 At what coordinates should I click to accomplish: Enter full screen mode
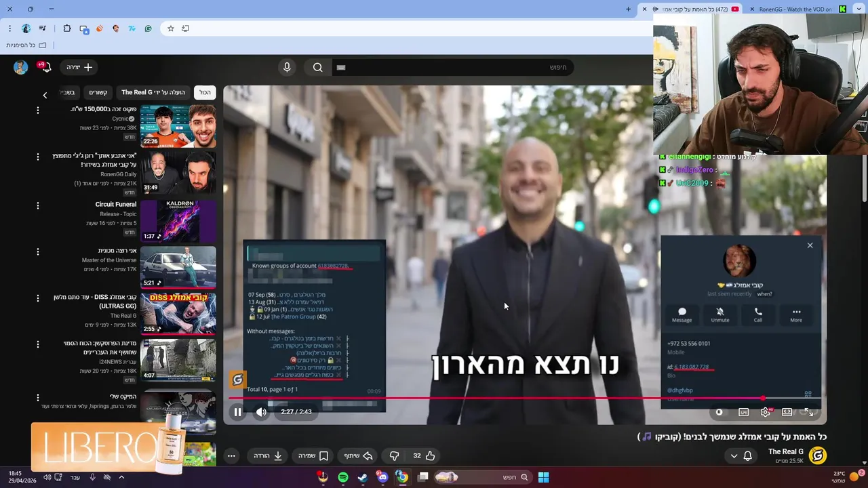click(809, 412)
